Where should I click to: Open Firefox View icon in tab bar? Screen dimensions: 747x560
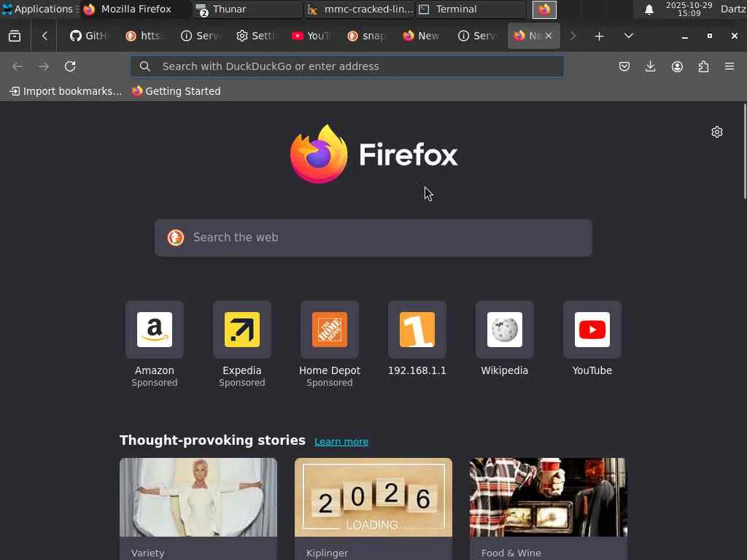click(x=15, y=36)
